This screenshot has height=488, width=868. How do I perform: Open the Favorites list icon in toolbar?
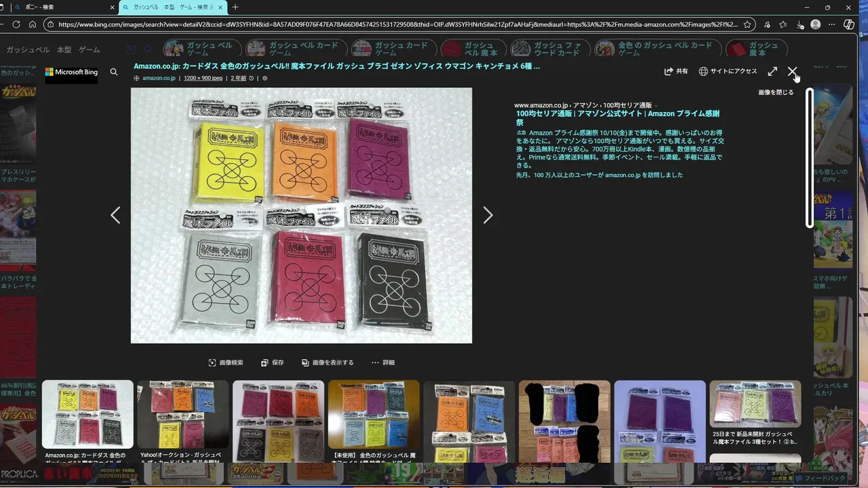click(783, 24)
